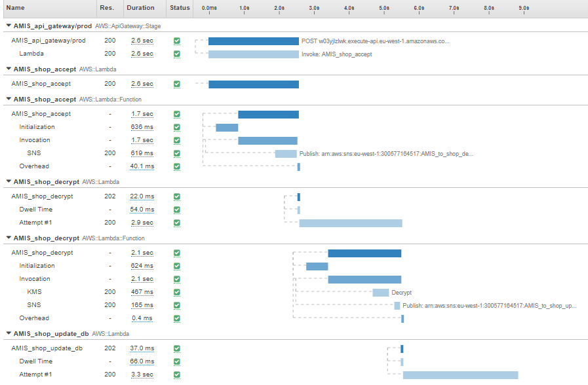
Task: Click the Name column header
Action: tap(15, 8)
